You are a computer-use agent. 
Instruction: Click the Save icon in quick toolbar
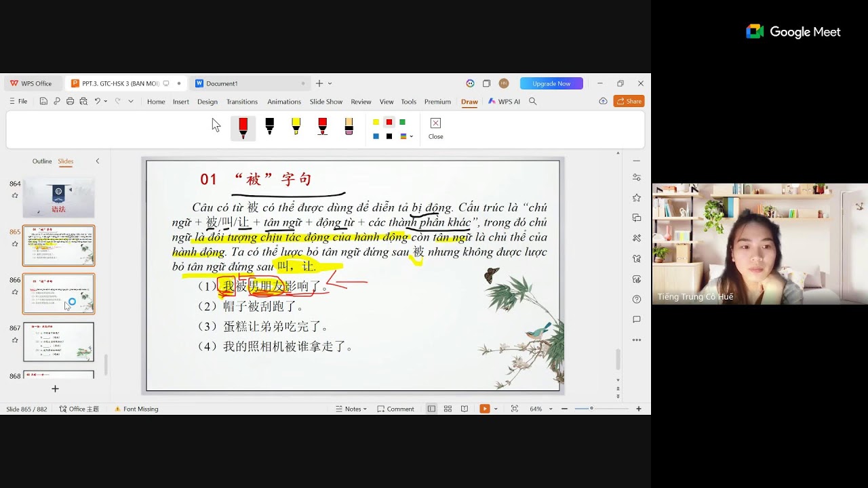(x=43, y=102)
